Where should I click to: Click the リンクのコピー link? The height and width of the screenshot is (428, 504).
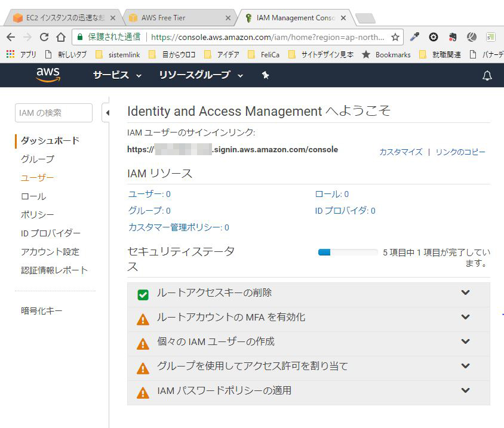[x=460, y=152]
